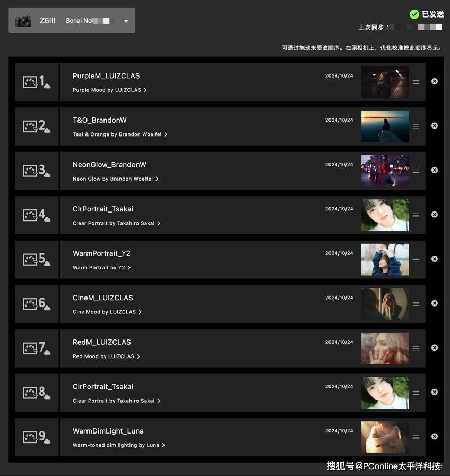
Task: Click the WarmDimLight_Luna preview thumbnail
Action: pyautogui.click(x=385, y=437)
